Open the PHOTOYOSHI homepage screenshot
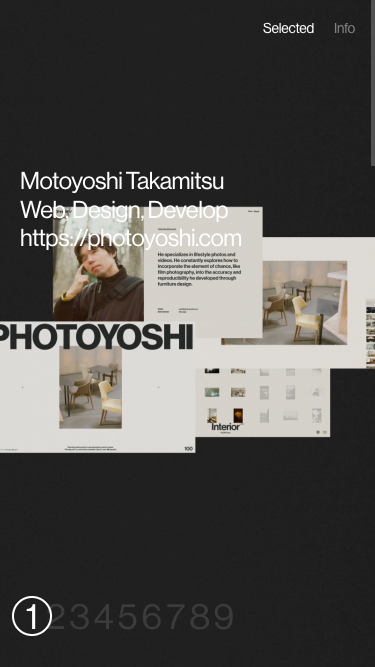This screenshot has width=375, height=667. [97, 387]
